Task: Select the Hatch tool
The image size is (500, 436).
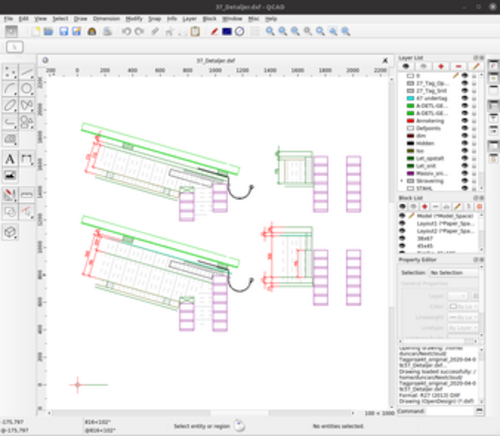Action: (10, 139)
